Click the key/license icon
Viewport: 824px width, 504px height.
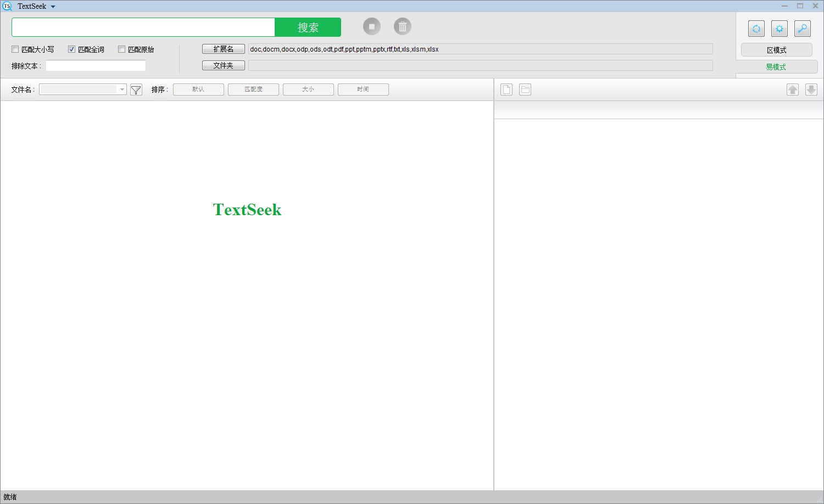coord(803,28)
